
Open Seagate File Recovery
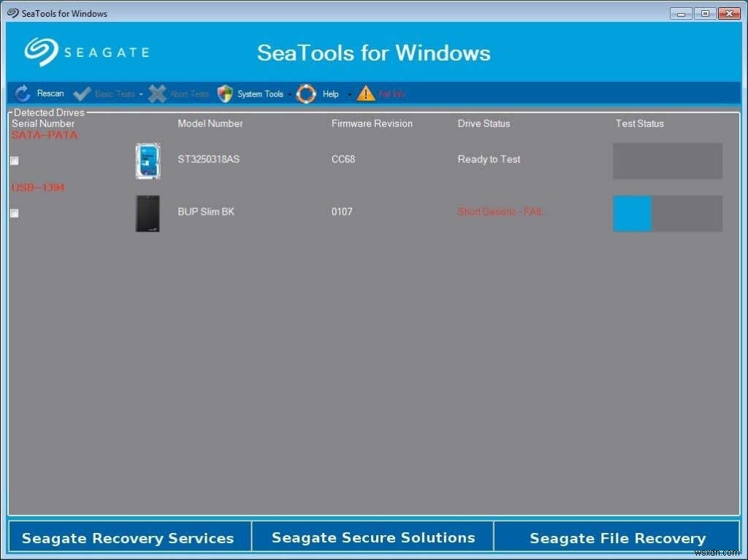[617, 537]
